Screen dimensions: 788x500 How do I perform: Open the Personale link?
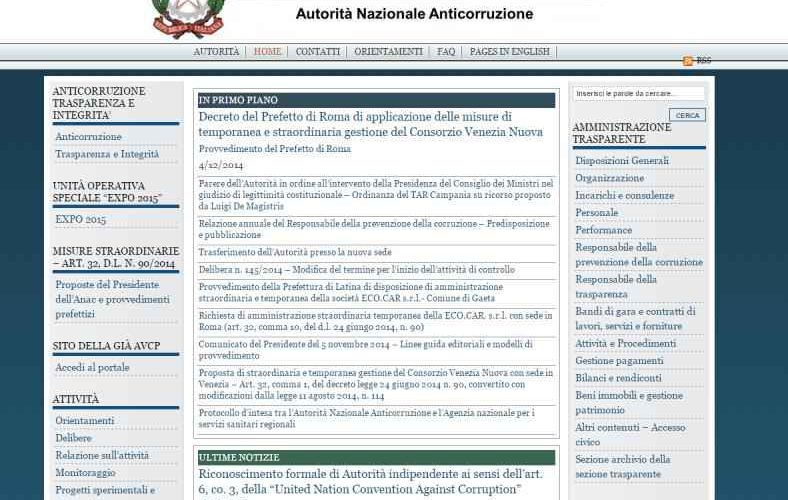(597, 213)
